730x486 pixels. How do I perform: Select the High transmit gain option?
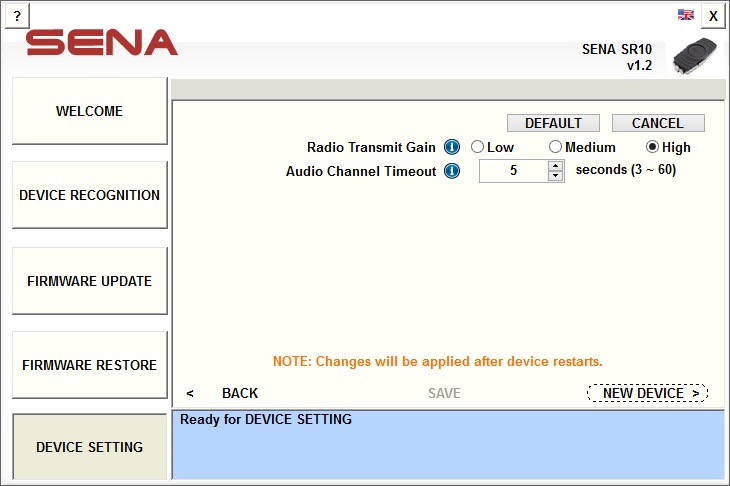668,147
